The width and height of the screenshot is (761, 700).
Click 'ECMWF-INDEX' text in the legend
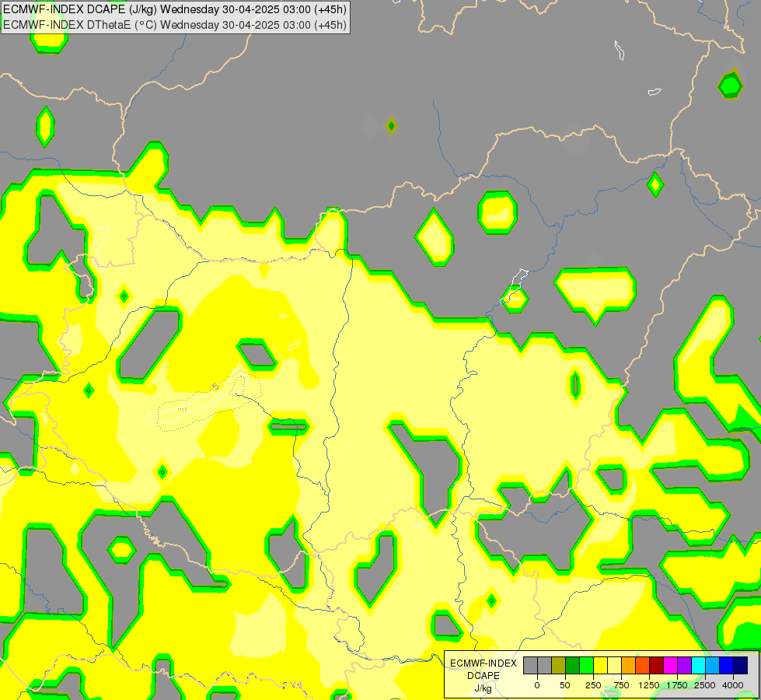[x=483, y=663]
